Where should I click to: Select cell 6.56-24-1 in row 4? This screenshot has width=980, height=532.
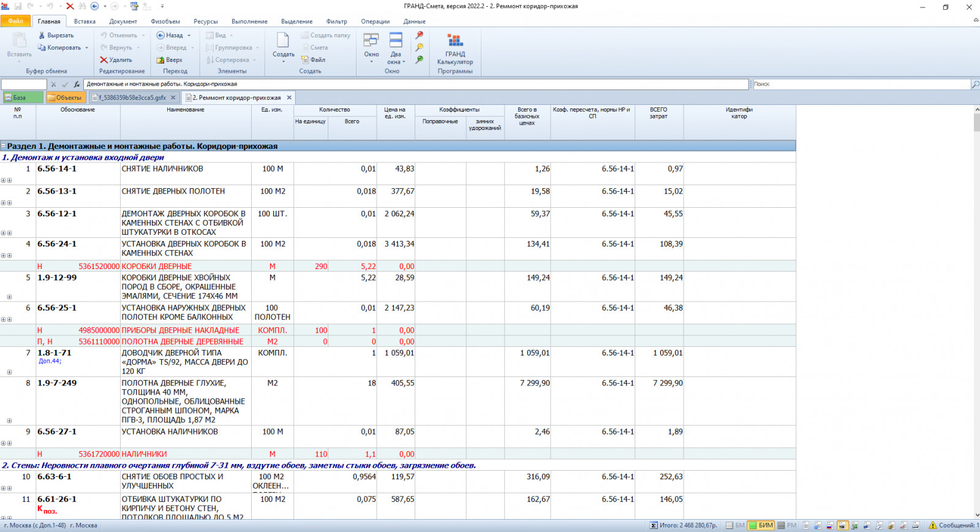point(78,249)
